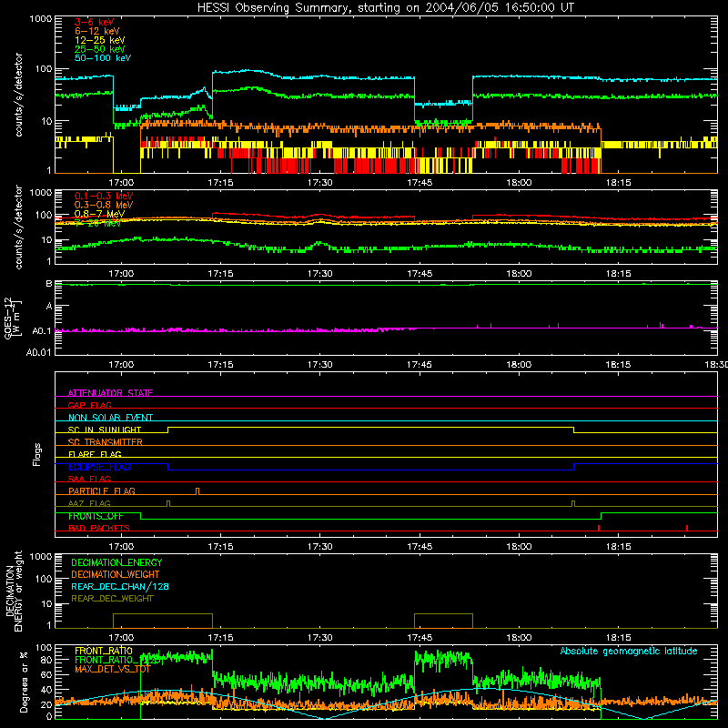The height and width of the screenshot is (728, 728).
Task: Click the Flags axis title
Action: coord(37,454)
